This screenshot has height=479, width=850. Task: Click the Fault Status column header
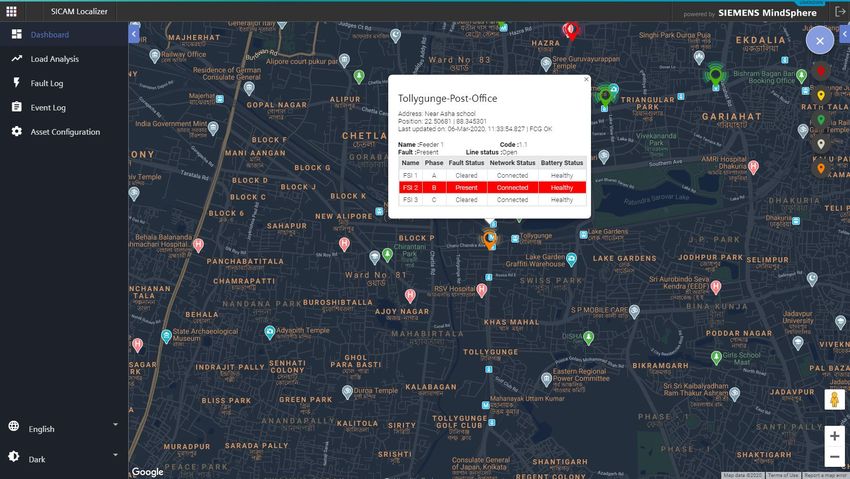click(466, 163)
